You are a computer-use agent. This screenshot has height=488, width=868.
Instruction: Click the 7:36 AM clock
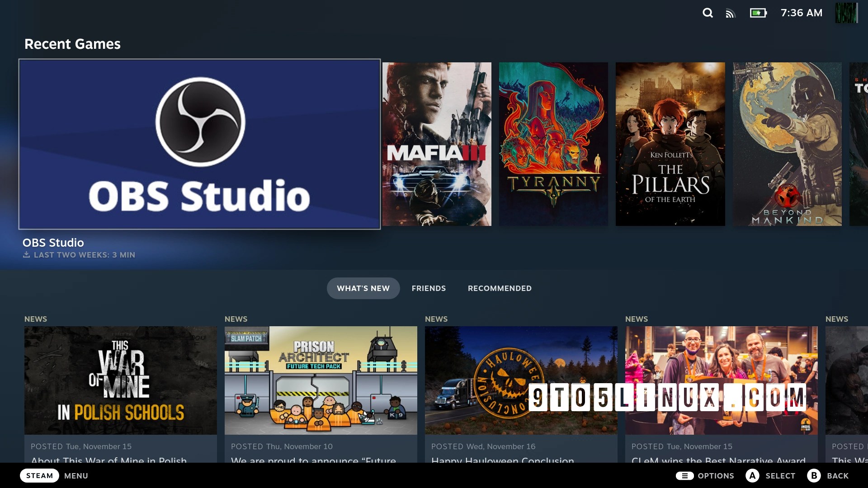coord(802,13)
